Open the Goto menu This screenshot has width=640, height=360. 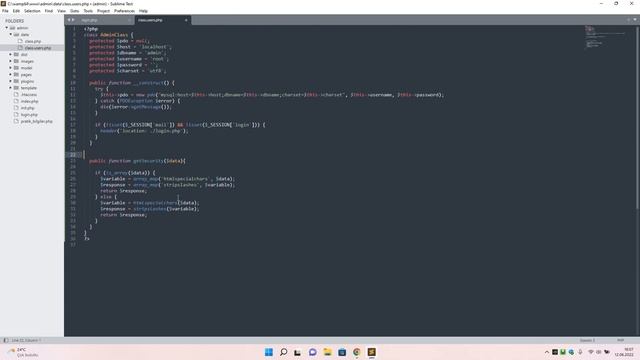75,11
